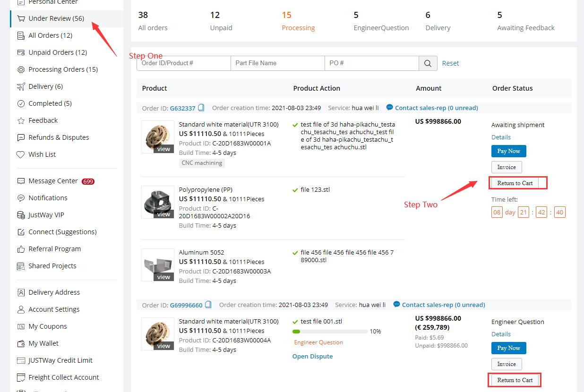The width and height of the screenshot is (584, 392).
Task: Open Details link under Engineer Question status
Action: click(x=501, y=334)
